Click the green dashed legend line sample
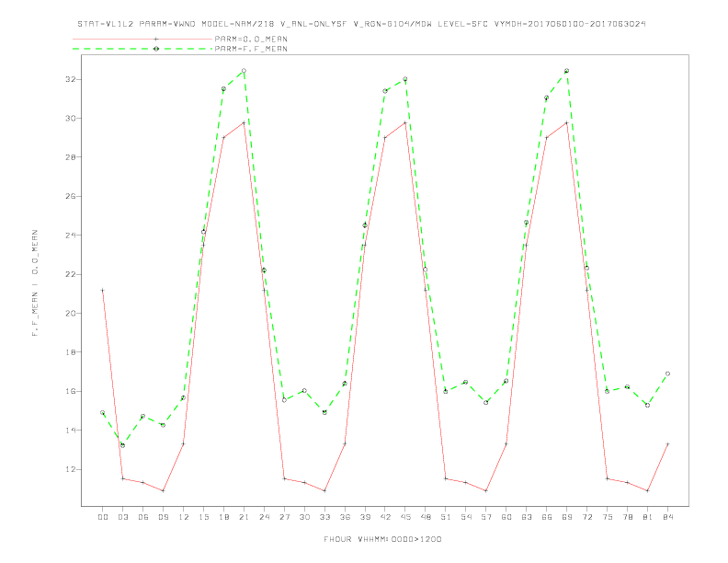Screen dimensions: 728x563 pyautogui.click(x=142, y=49)
